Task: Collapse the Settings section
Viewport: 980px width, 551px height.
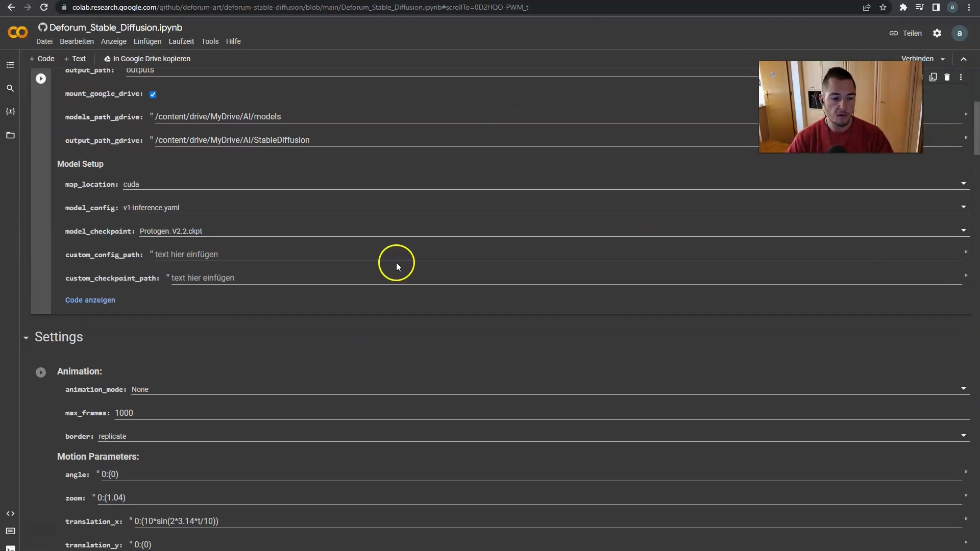Action: [26, 338]
